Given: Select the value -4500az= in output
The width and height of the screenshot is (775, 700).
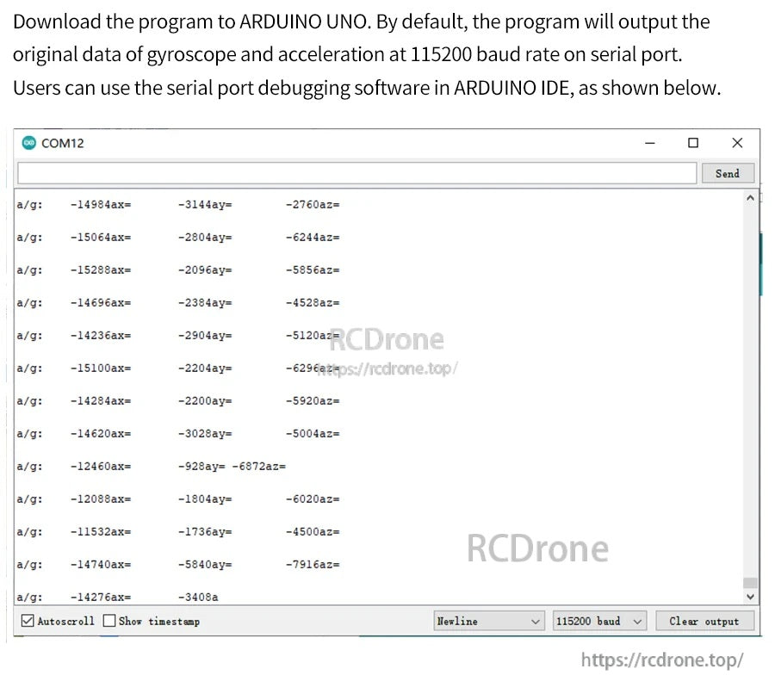Looking at the screenshot, I should click(313, 531).
